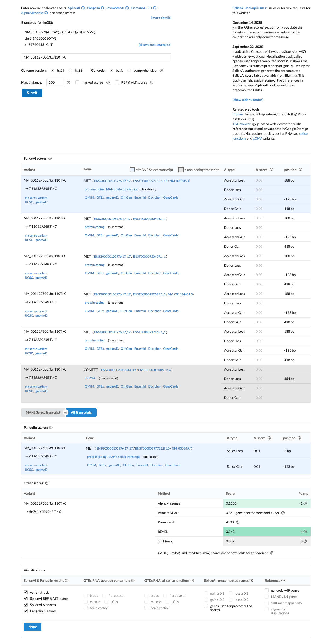This screenshot has width=335, height=644.
Task: Select basic Gencode option
Action: pyautogui.click(x=112, y=71)
